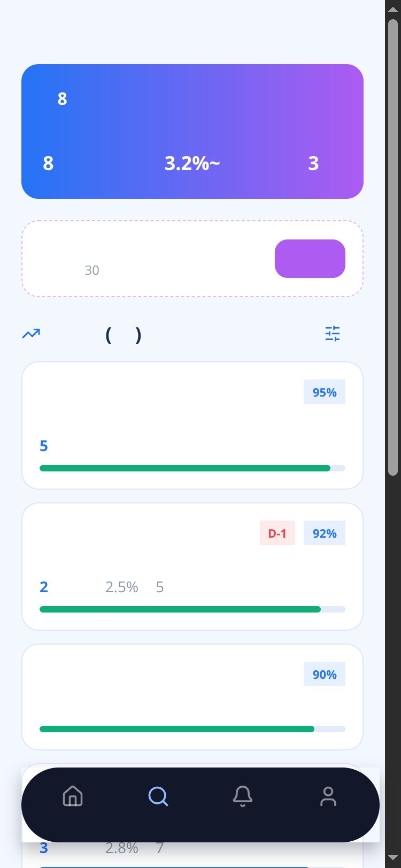Click the green progress bar under 95% card

192,468
